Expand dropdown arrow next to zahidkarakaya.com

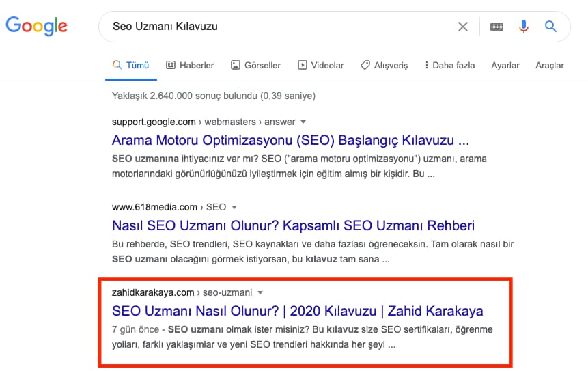(260, 292)
